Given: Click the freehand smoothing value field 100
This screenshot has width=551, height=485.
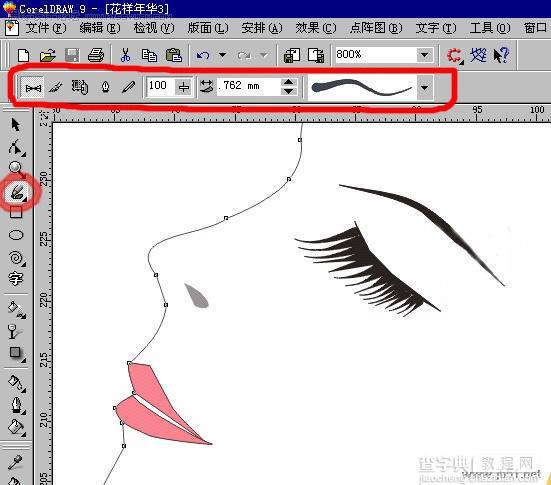Looking at the screenshot, I should click(x=160, y=86).
